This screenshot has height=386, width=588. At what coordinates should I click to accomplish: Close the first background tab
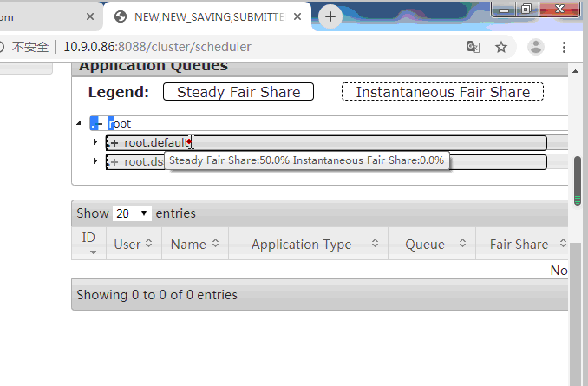(91, 16)
